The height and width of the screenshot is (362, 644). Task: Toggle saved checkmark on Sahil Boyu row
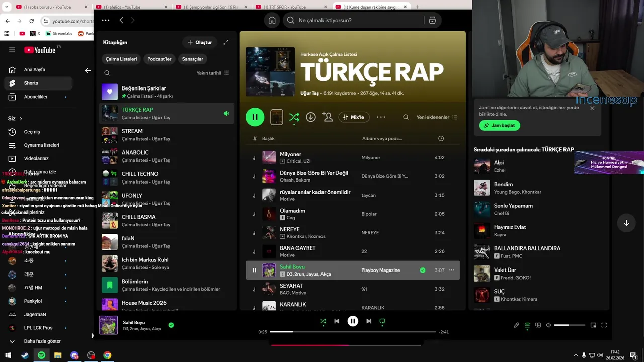point(423,270)
